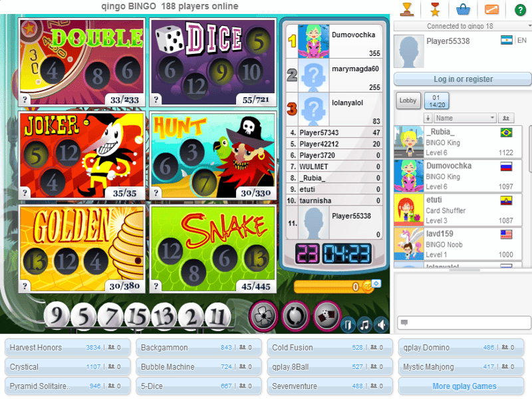Open Bubble Machine game link
532x399 pixels.
click(x=198, y=367)
